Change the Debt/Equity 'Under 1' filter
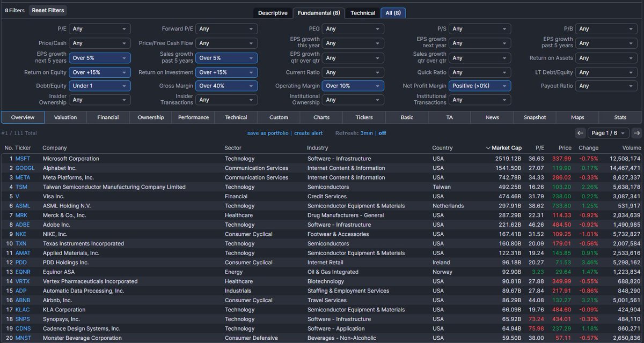The height and width of the screenshot is (343, 644). pos(100,85)
